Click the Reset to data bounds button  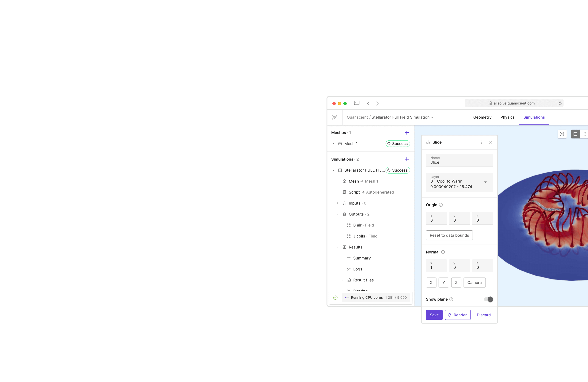point(449,235)
